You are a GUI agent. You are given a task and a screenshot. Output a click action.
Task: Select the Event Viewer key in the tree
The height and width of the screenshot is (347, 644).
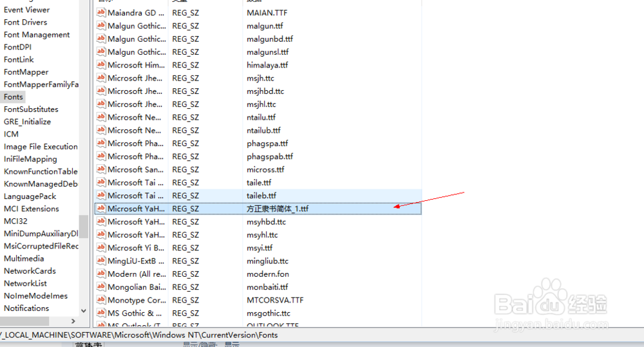[26, 10]
